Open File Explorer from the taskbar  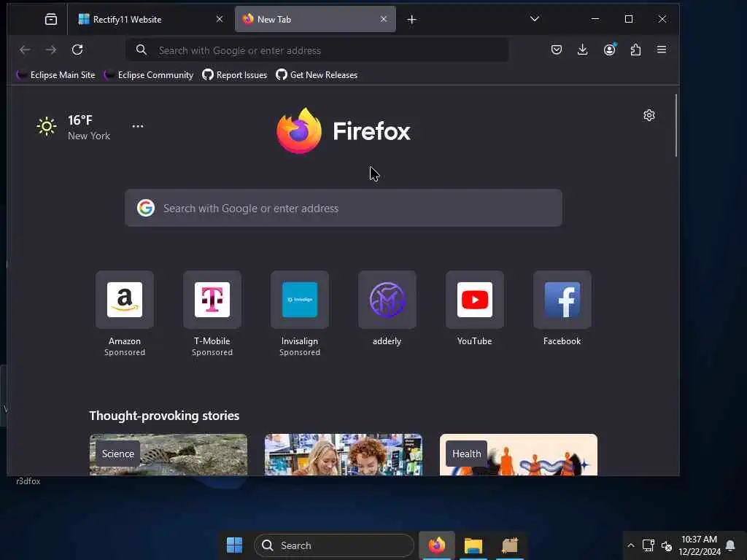point(473,545)
